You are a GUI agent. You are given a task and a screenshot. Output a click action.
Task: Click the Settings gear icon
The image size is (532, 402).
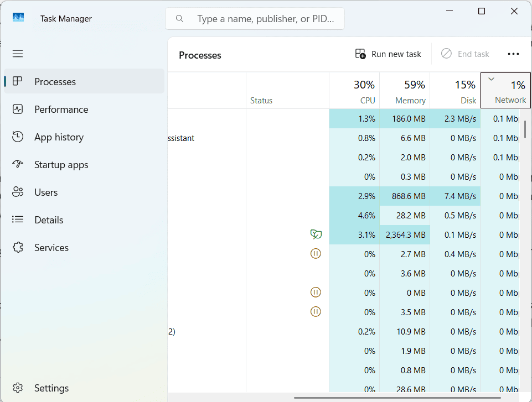point(18,388)
